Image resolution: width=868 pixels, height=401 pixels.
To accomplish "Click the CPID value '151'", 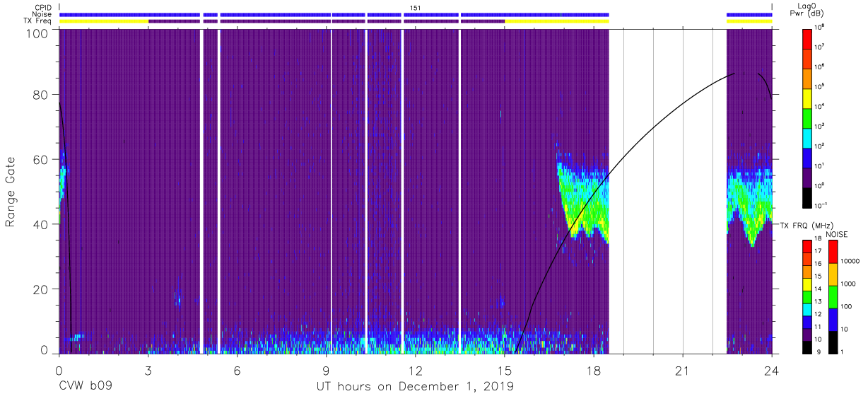I will (x=416, y=8).
